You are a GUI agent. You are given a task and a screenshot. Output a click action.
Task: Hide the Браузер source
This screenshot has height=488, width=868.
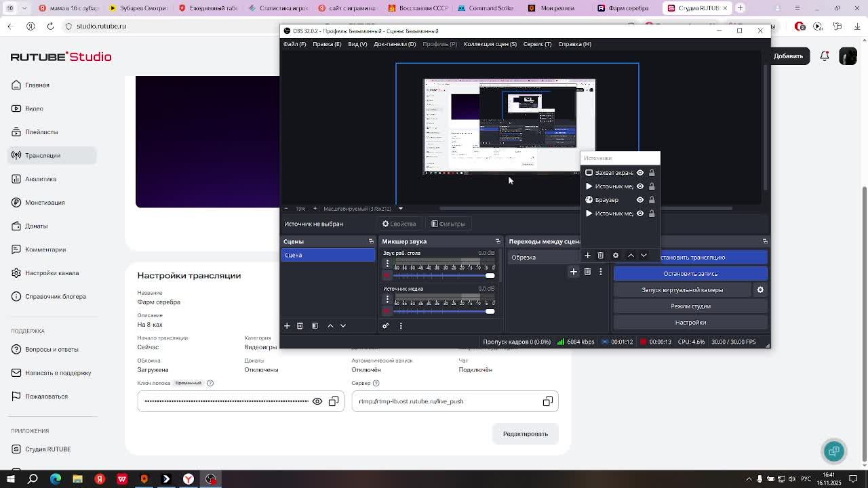(639, 200)
